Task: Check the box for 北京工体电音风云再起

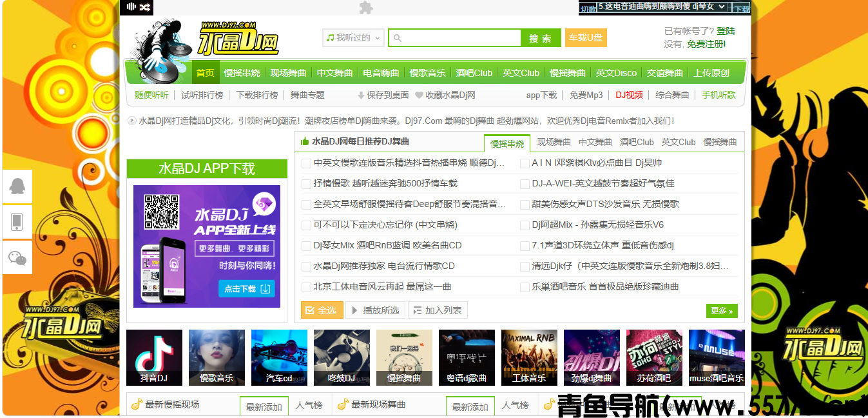Action: coord(307,287)
